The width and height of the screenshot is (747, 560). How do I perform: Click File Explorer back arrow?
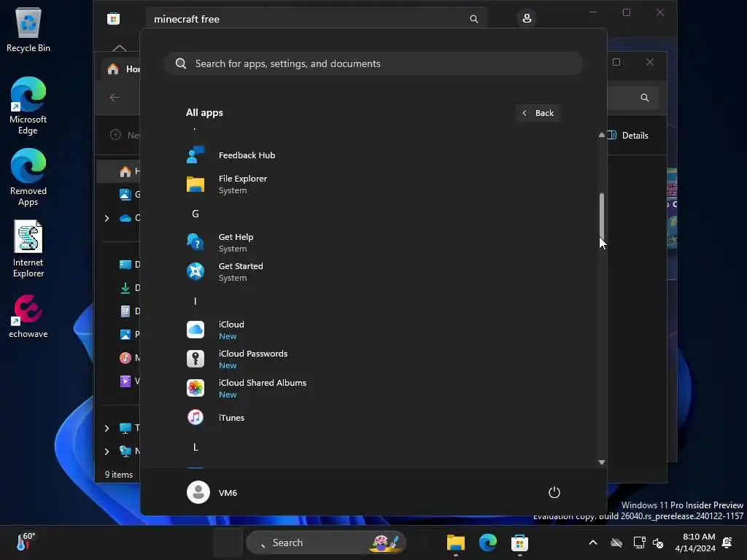click(x=115, y=98)
